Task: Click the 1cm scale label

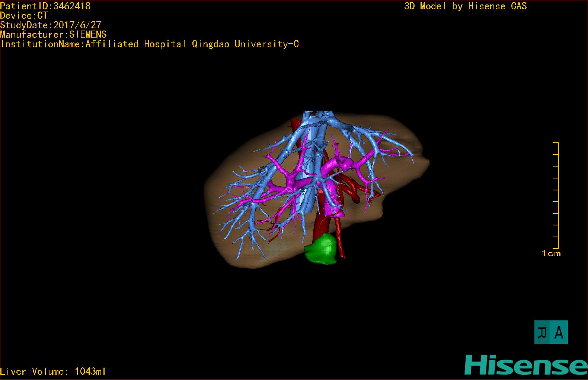Action: tap(551, 253)
